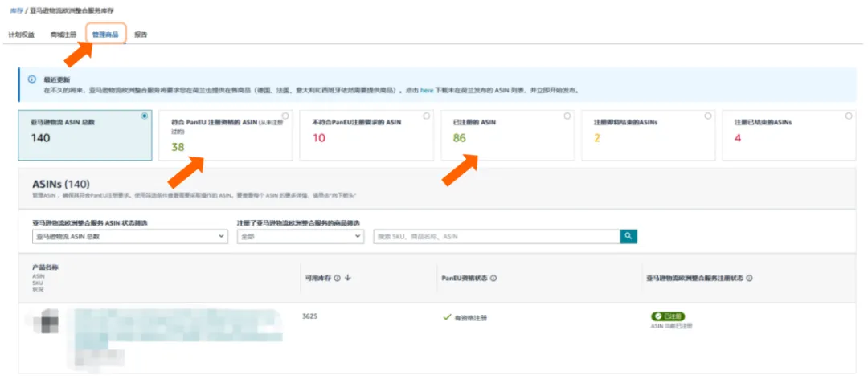
Task: Click the count 140 in total card
Action: coord(40,137)
